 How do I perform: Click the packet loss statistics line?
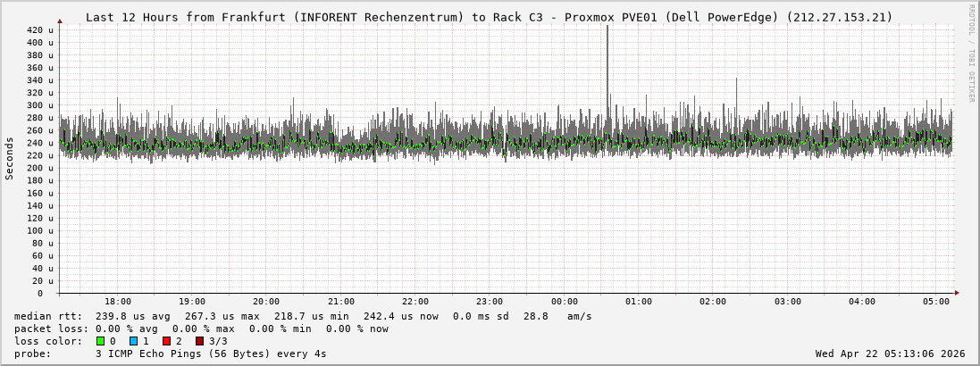[202, 329]
